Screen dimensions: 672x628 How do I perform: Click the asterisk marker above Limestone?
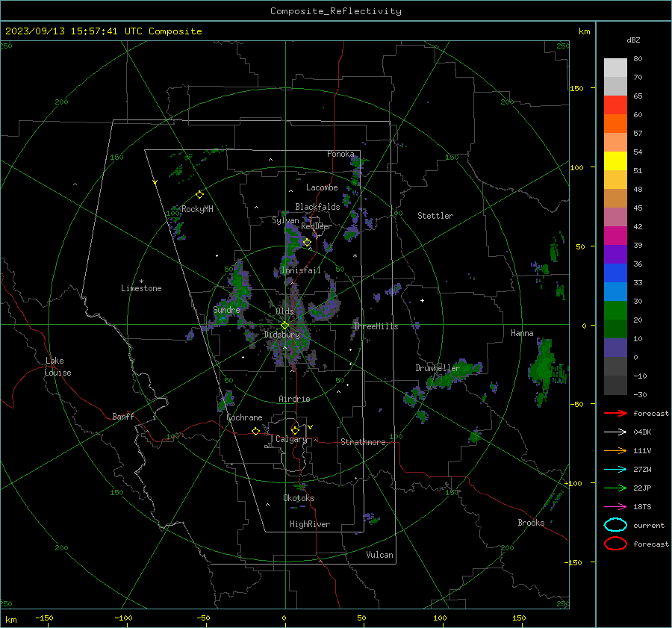point(141,282)
